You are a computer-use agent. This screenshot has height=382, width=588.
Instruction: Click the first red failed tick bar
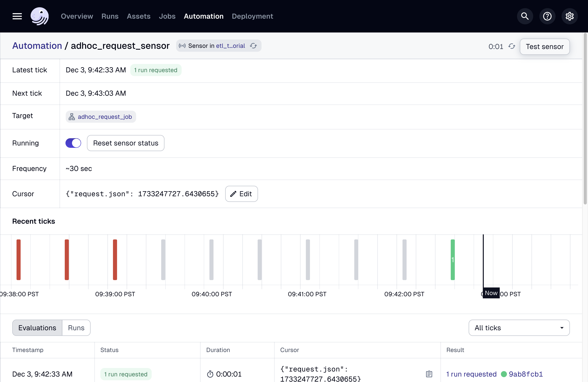(18, 259)
